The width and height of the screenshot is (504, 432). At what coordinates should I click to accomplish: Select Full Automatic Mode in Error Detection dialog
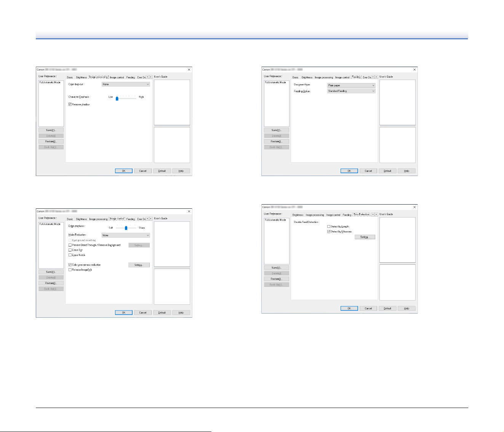tap(275, 220)
